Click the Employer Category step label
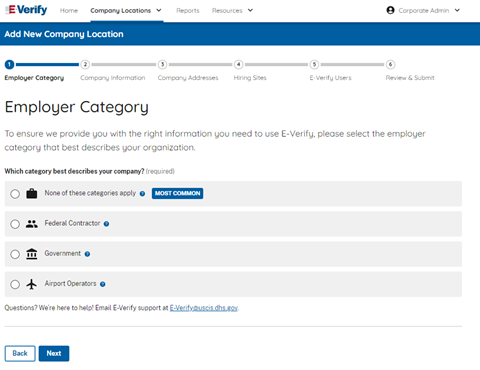The height and width of the screenshot is (370, 480). pyautogui.click(x=34, y=78)
